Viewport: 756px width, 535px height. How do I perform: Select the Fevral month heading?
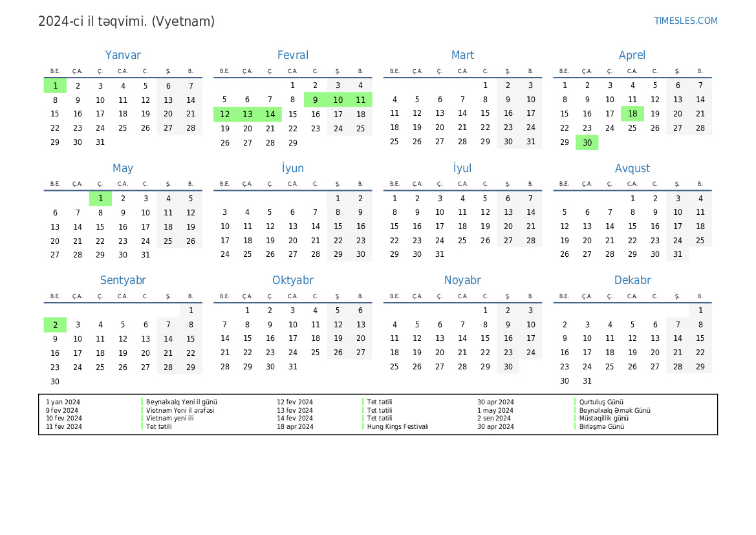[293, 55]
